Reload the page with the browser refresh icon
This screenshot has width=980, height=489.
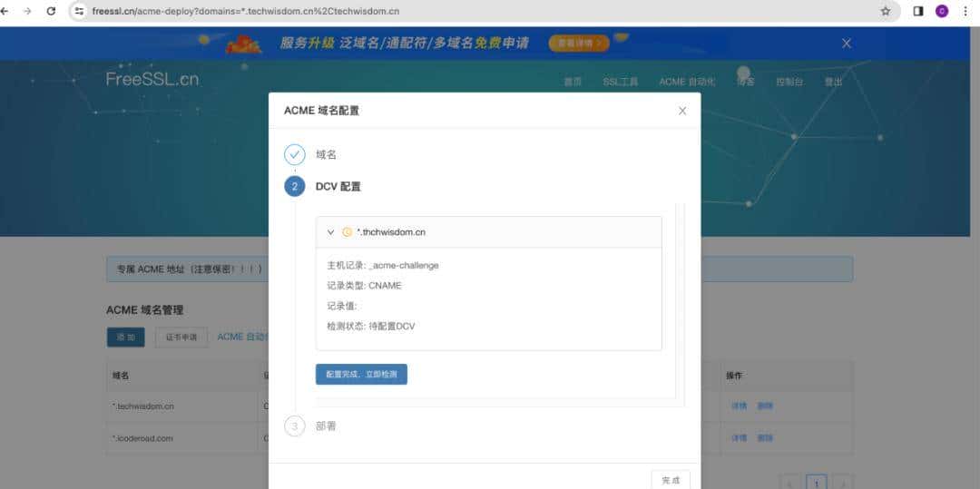[x=51, y=11]
